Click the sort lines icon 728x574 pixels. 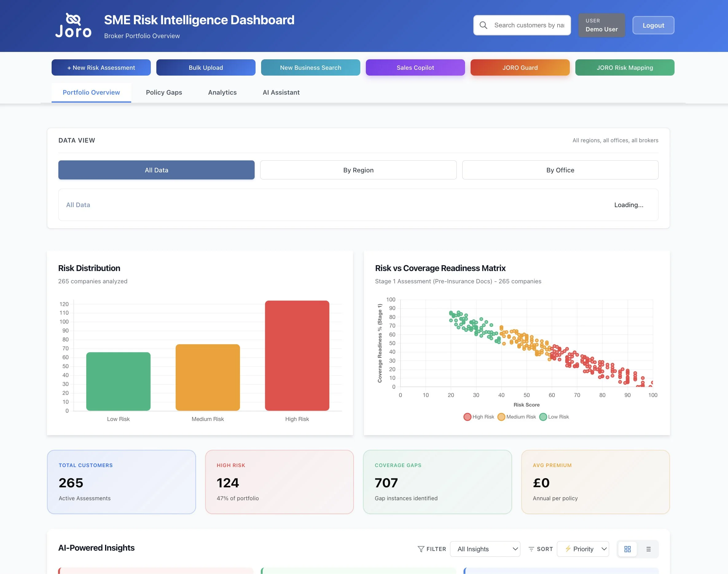pyautogui.click(x=531, y=549)
